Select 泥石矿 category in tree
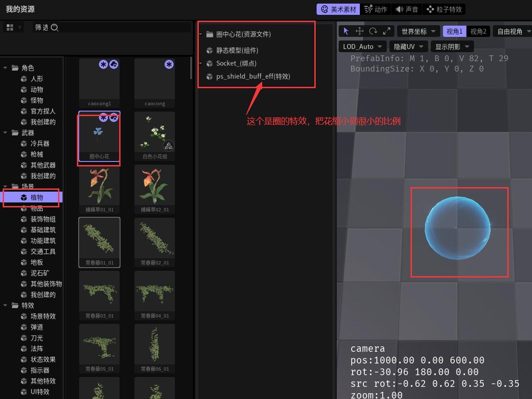This screenshot has height=399, width=532. click(x=40, y=273)
